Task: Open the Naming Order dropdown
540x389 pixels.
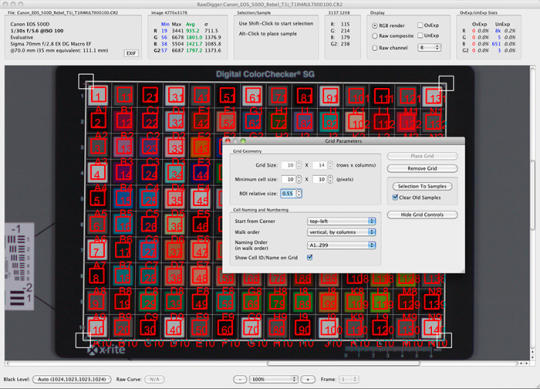Action: pos(341,245)
